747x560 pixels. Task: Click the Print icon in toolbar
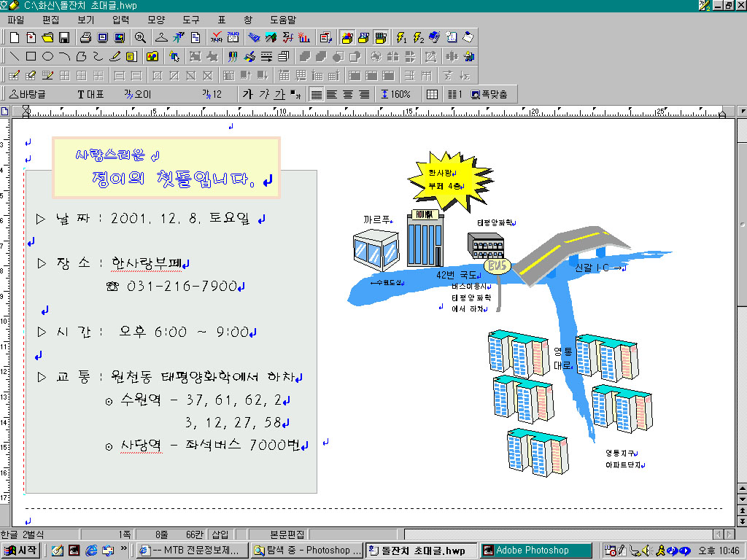pos(85,37)
